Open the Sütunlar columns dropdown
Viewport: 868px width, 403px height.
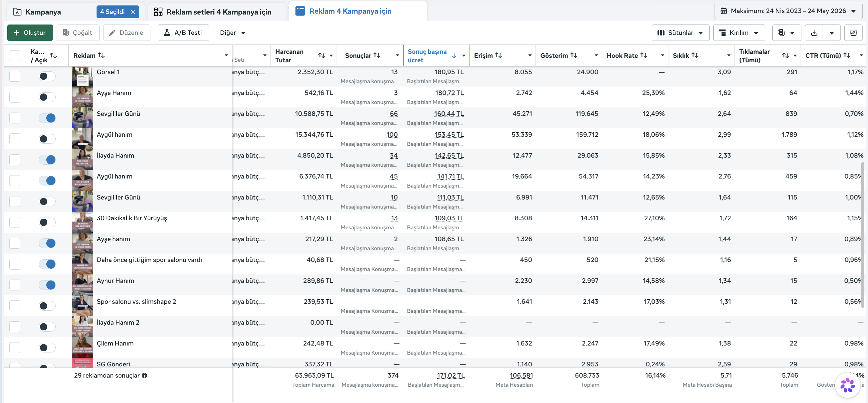tap(680, 33)
